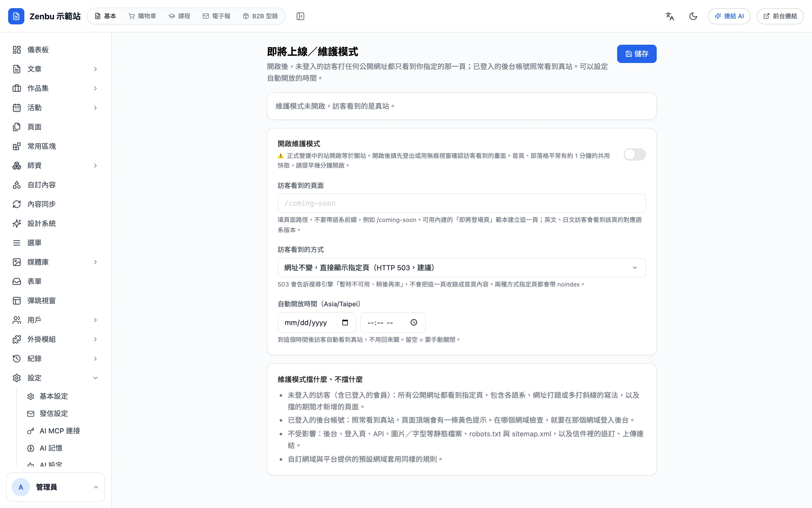
Task: Open 彈跳視窗 layout icon
Action: click(x=17, y=301)
